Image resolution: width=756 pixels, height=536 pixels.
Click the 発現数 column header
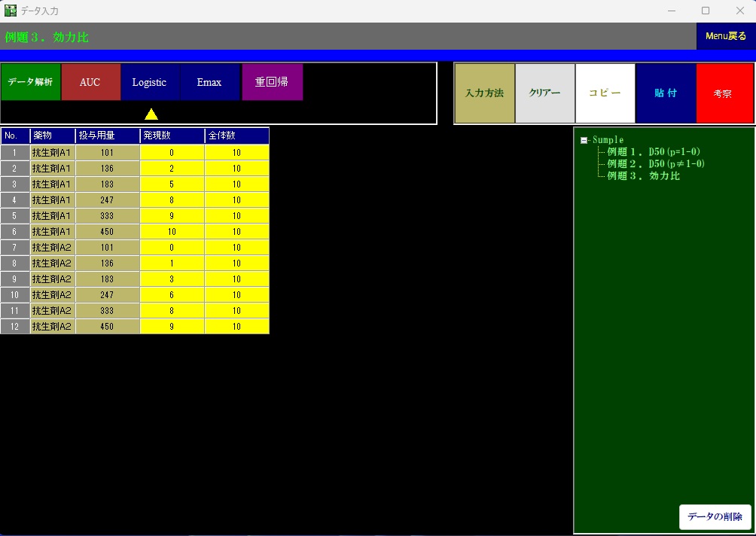tap(172, 136)
